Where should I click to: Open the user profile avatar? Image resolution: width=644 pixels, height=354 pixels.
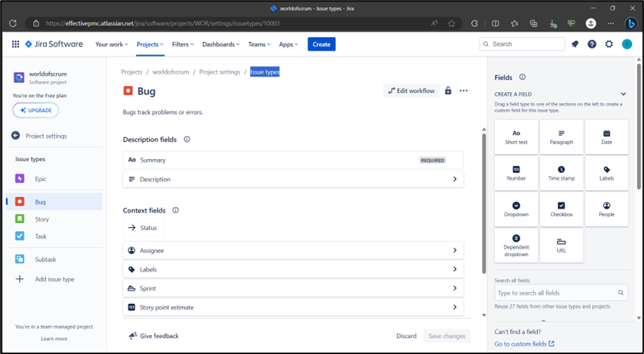(x=626, y=44)
